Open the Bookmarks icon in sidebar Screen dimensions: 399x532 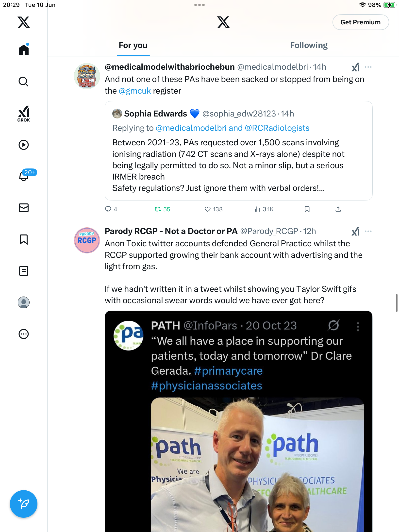(24, 239)
